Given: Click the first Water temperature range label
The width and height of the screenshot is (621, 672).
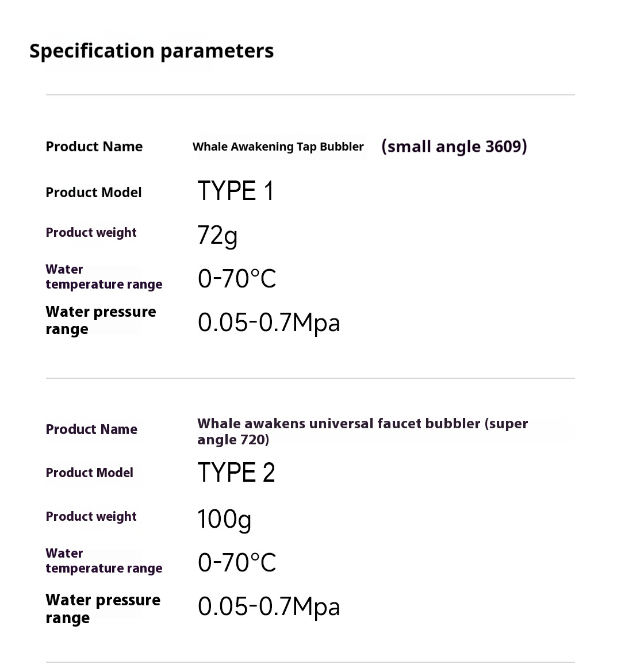Looking at the screenshot, I should (x=103, y=277).
